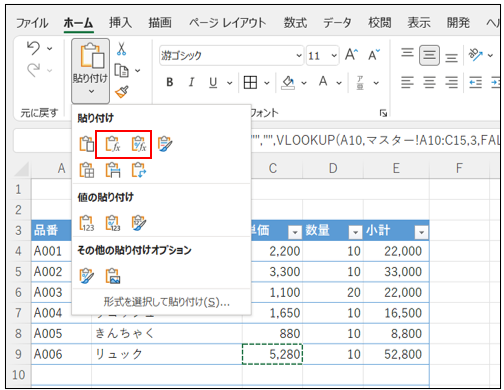Click the phonetic guide (furigana) icon
This screenshot has height=390, width=504.
point(360,83)
